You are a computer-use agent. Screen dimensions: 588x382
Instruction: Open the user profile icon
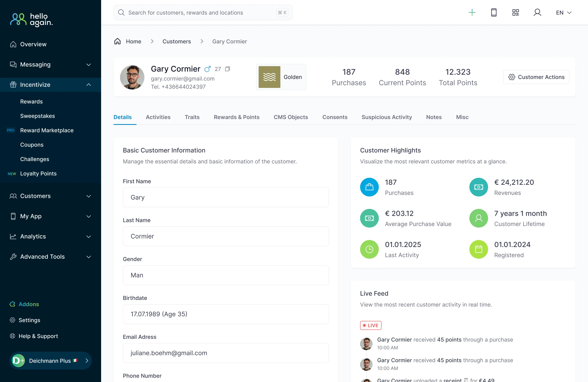[537, 12]
